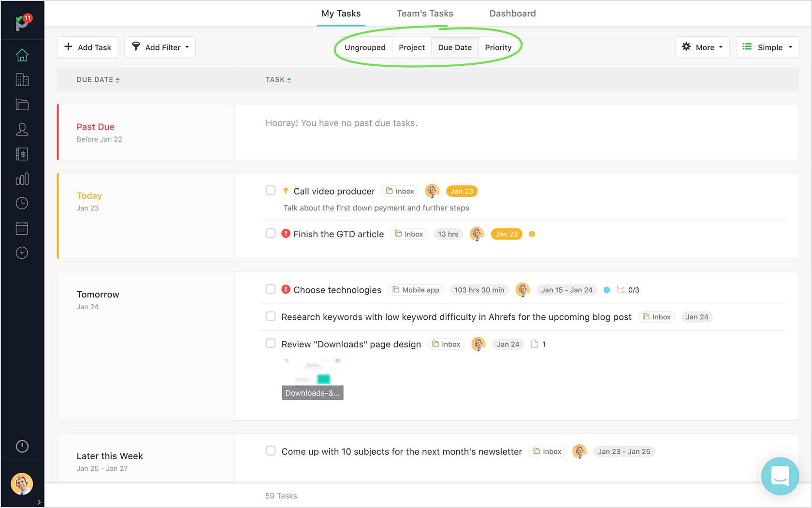Open the Simple view dropdown
Viewport: 812px width, 508px height.
tap(767, 47)
